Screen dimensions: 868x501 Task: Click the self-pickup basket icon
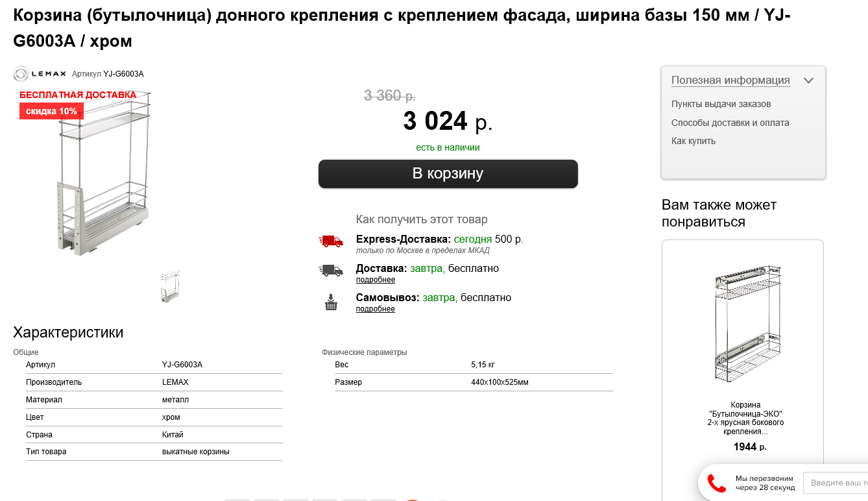point(331,302)
